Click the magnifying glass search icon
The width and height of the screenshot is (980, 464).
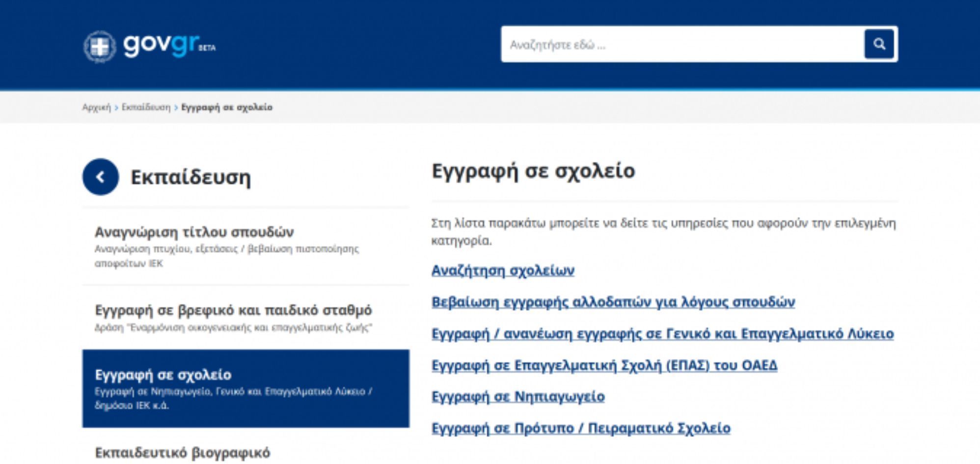880,44
